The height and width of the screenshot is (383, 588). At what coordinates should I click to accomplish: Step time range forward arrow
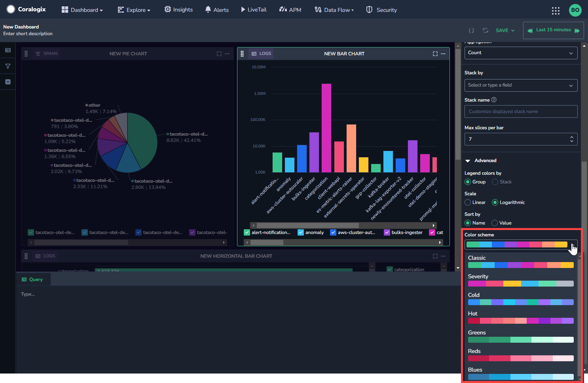coord(577,30)
